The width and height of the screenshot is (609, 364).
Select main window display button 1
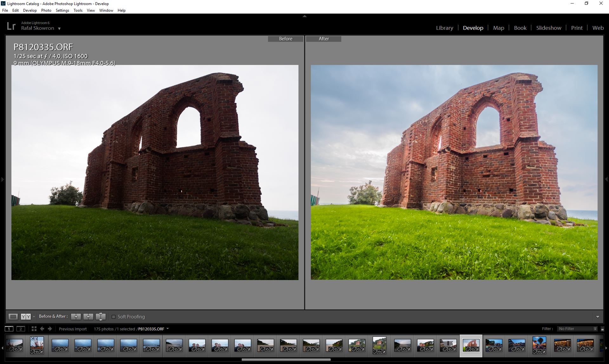coord(9,329)
